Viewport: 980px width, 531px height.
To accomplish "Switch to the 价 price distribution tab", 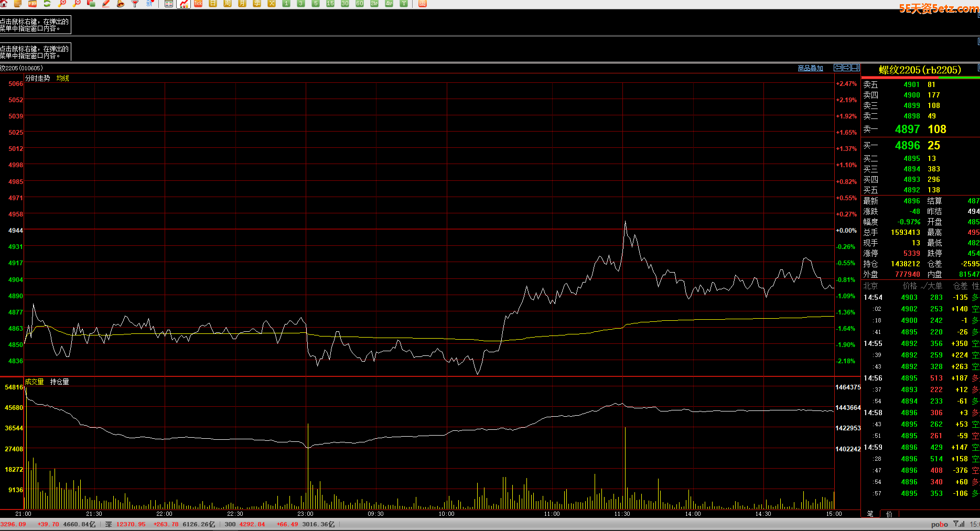I will (x=889, y=514).
